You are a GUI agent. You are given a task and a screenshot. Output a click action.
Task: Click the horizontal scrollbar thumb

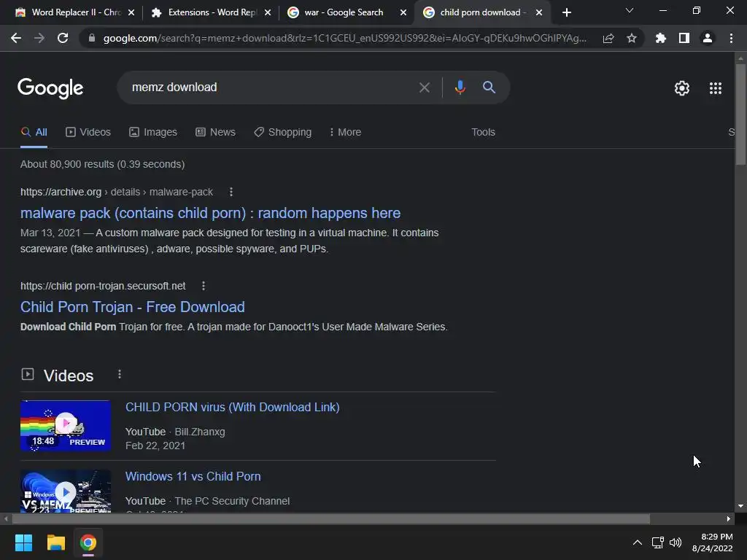pyautogui.click(x=331, y=519)
